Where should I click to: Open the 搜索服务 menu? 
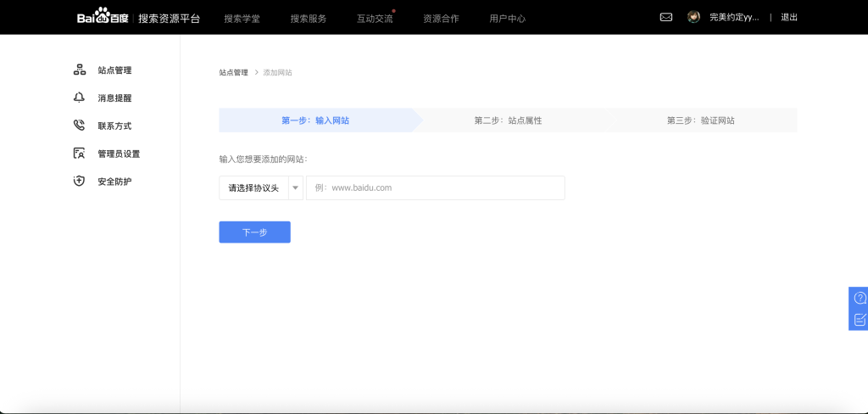(309, 19)
